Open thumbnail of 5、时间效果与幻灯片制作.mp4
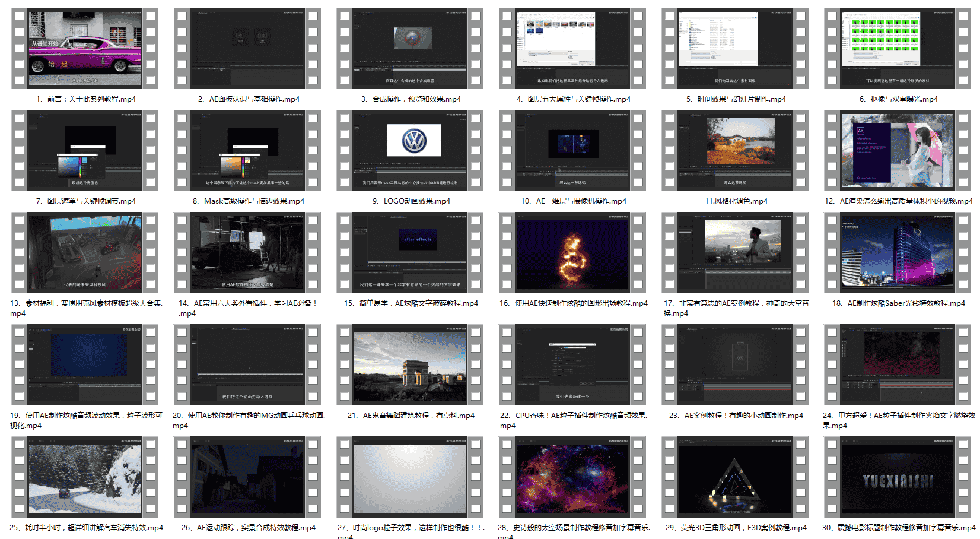 (x=735, y=49)
